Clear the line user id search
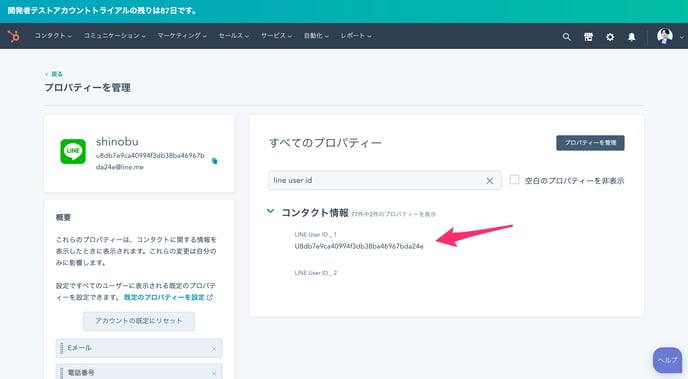The width and height of the screenshot is (688, 379). click(490, 181)
